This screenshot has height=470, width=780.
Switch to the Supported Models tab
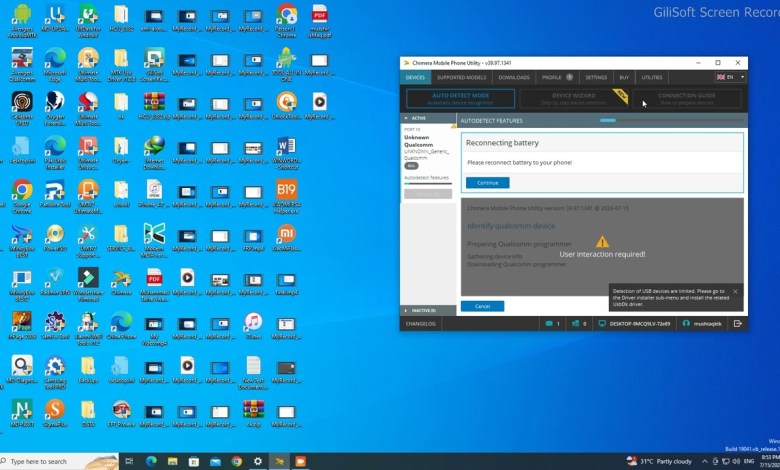[462, 77]
